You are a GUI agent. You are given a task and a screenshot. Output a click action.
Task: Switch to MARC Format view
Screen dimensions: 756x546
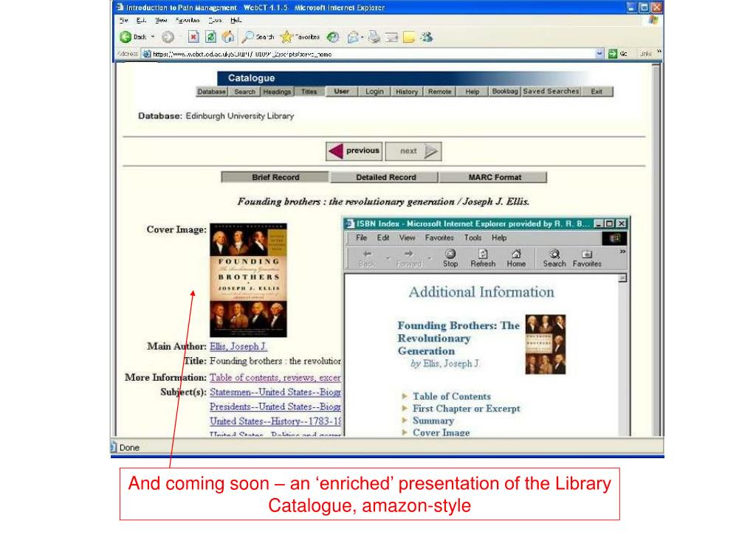coord(493,177)
